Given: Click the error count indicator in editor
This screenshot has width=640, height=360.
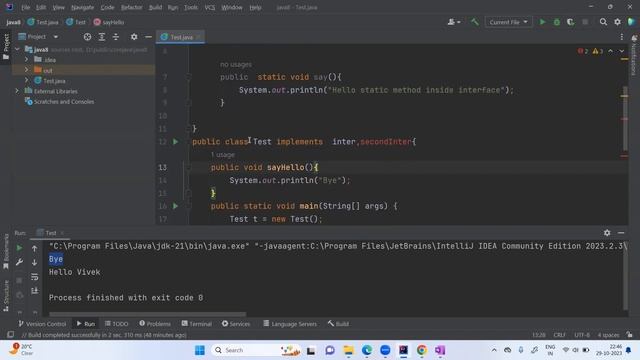Looking at the screenshot, I should 582,51.
